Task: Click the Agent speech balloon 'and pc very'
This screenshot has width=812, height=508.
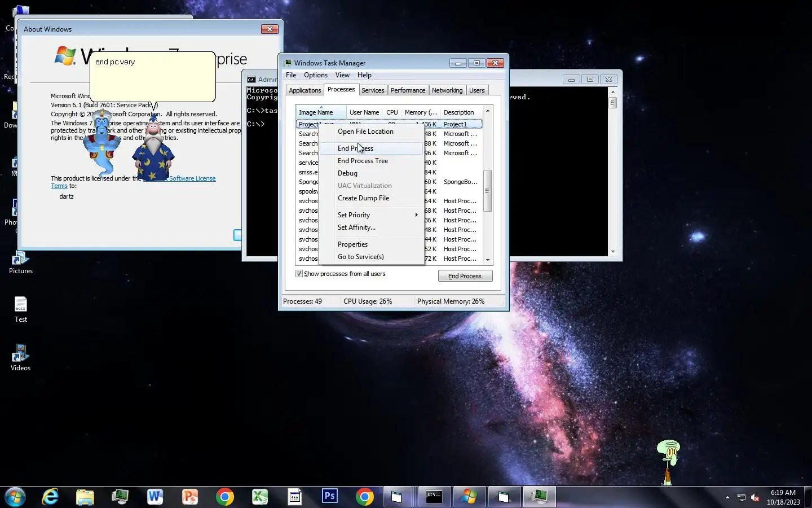Action: (x=152, y=77)
